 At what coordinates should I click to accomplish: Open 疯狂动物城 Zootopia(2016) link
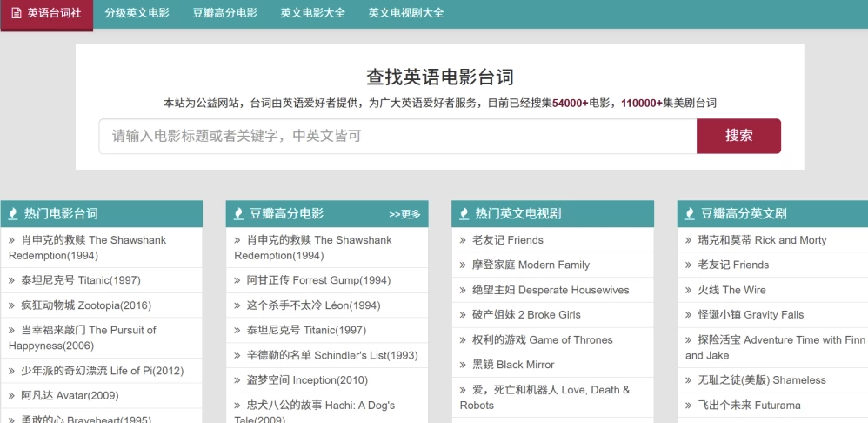click(85, 305)
